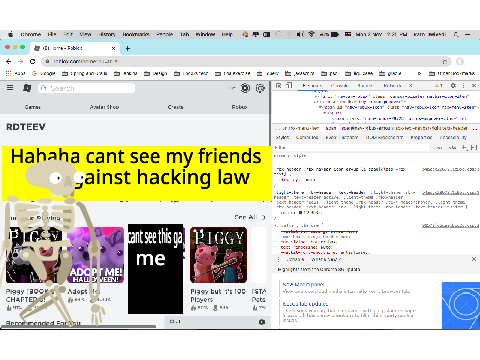This screenshot has height=360, width=480.
Task: Toggle the :hov element state button
Action: (439, 147)
